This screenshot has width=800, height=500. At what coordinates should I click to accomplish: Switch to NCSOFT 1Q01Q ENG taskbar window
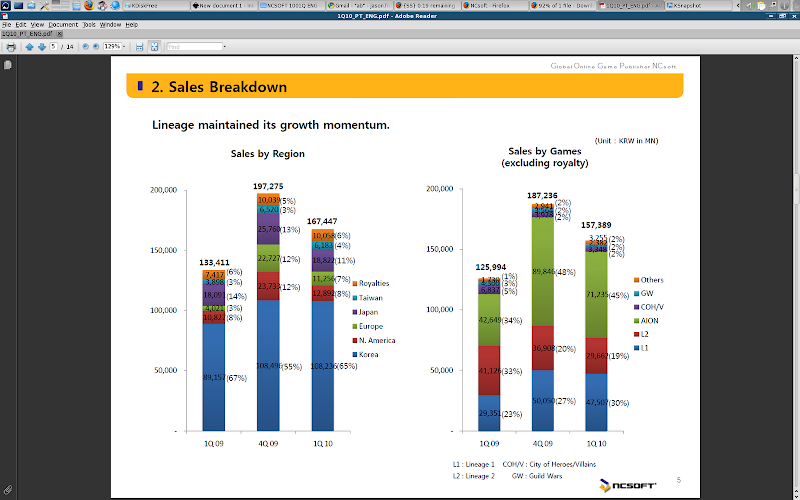tap(291, 6)
